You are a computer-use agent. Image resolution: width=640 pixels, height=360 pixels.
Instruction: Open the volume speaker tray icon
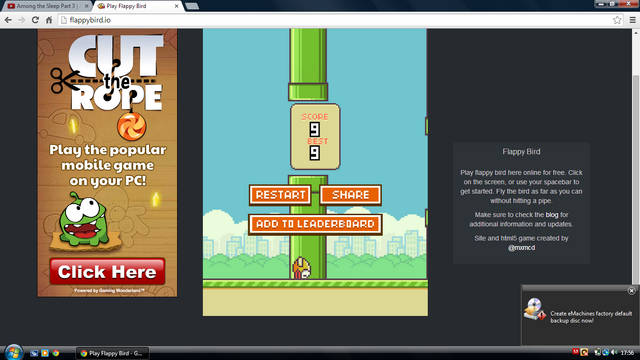coord(614,352)
